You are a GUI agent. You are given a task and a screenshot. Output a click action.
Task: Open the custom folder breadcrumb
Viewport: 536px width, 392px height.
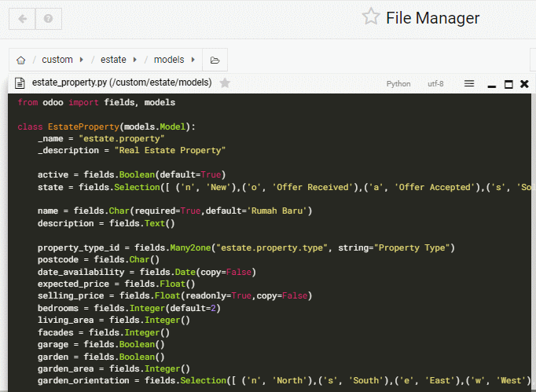(x=57, y=60)
